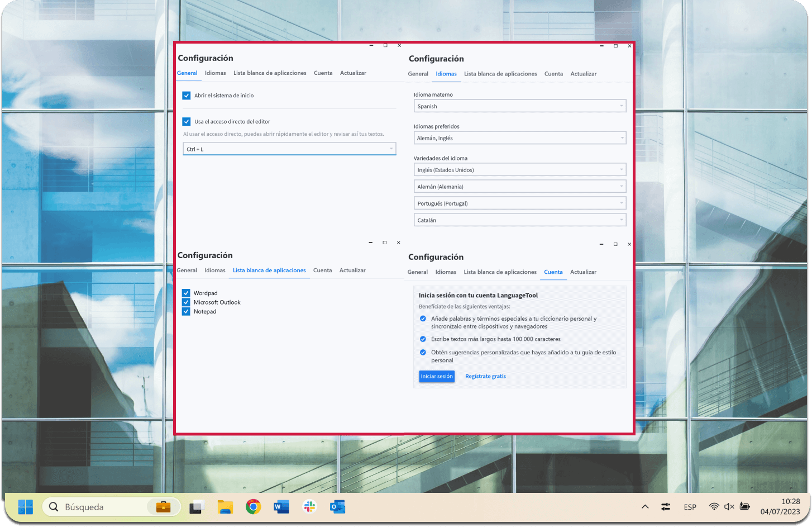Image resolution: width=812 pixels, height=527 pixels.
Task: Select General tab in top-right window
Action: [418, 74]
